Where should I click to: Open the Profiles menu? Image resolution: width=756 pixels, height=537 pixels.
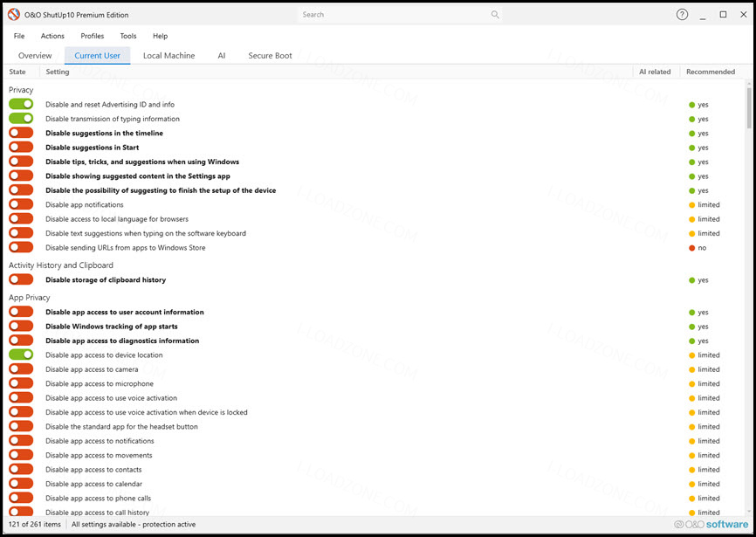(92, 36)
